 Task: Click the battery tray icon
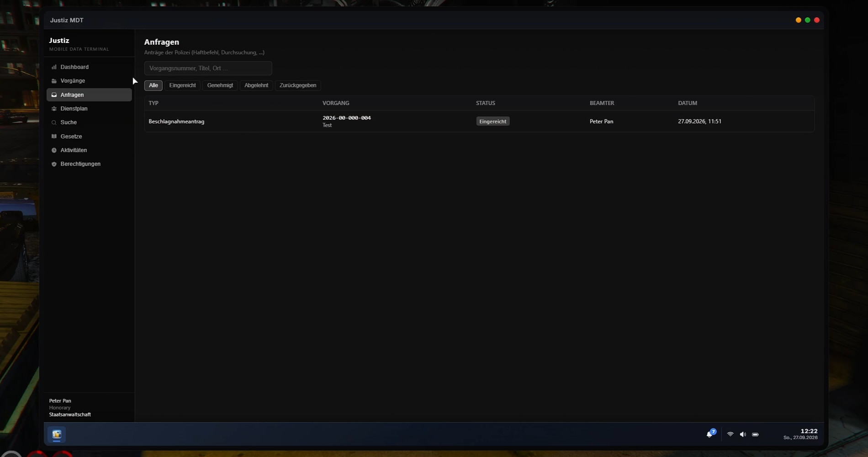coord(755,434)
